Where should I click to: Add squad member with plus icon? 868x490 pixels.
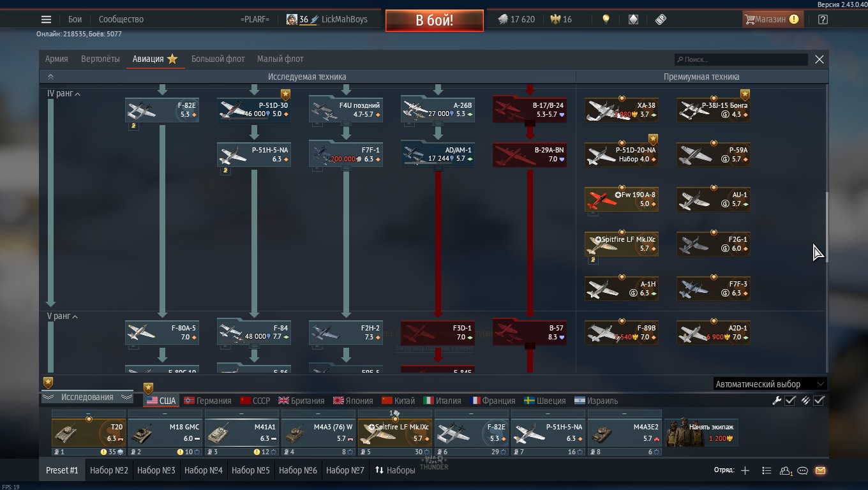pyautogui.click(x=745, y=470)
